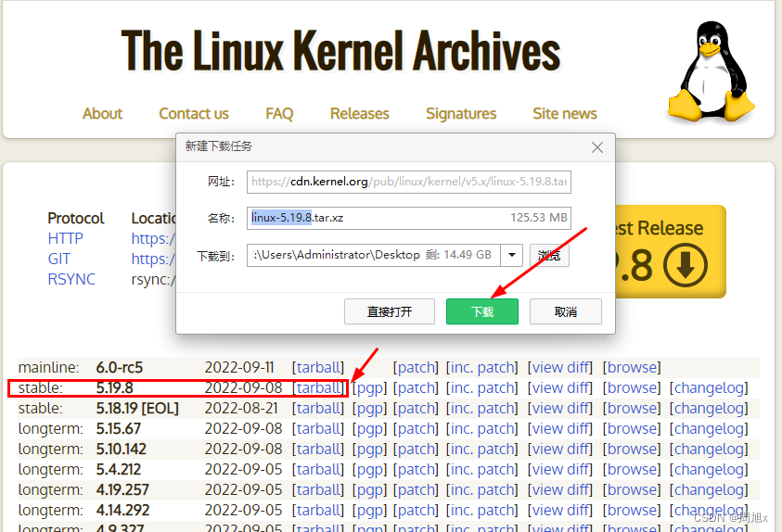Open the Releases page
The height and width of the screenshot is (532, 782).
point(360,114)
